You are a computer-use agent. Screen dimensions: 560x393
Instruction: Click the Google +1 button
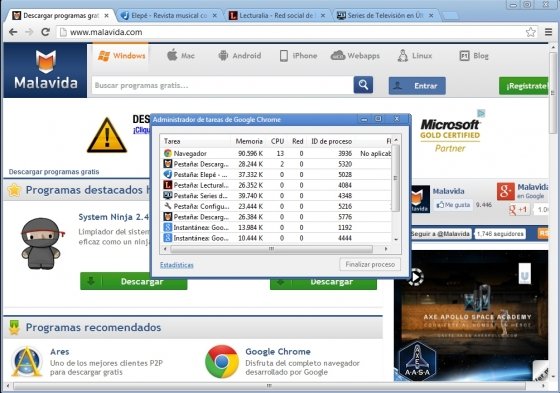coord(519,210)
